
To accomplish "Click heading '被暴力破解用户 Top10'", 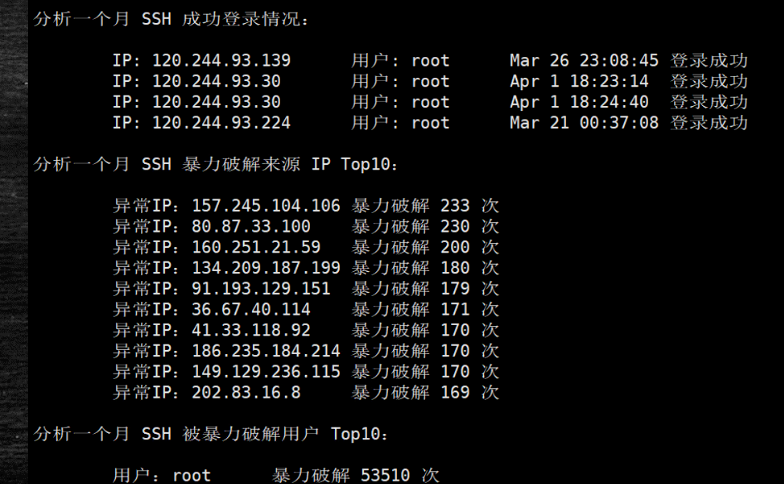I will click(x=285, y=434).
